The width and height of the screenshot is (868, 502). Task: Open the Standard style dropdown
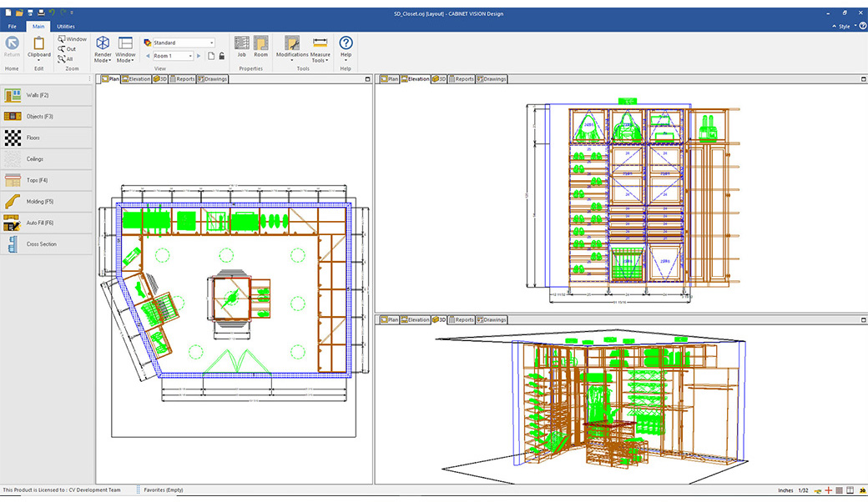point(211,42)
